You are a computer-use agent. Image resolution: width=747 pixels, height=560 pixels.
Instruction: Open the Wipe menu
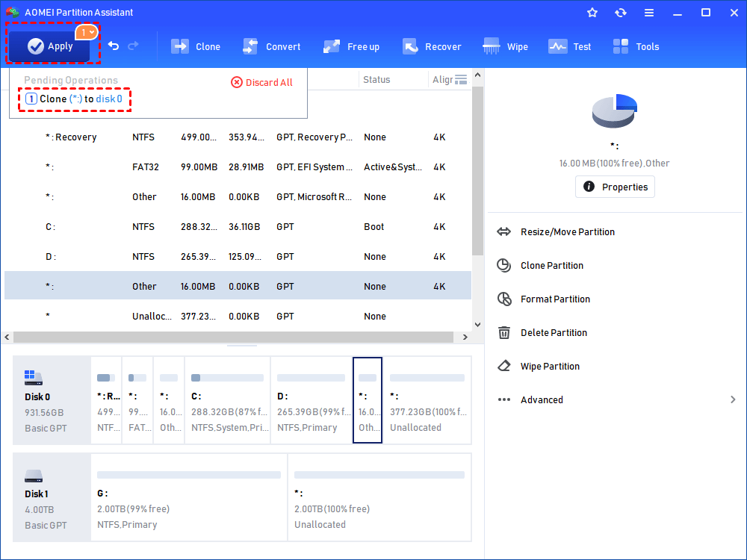click(x=505, y=46)
